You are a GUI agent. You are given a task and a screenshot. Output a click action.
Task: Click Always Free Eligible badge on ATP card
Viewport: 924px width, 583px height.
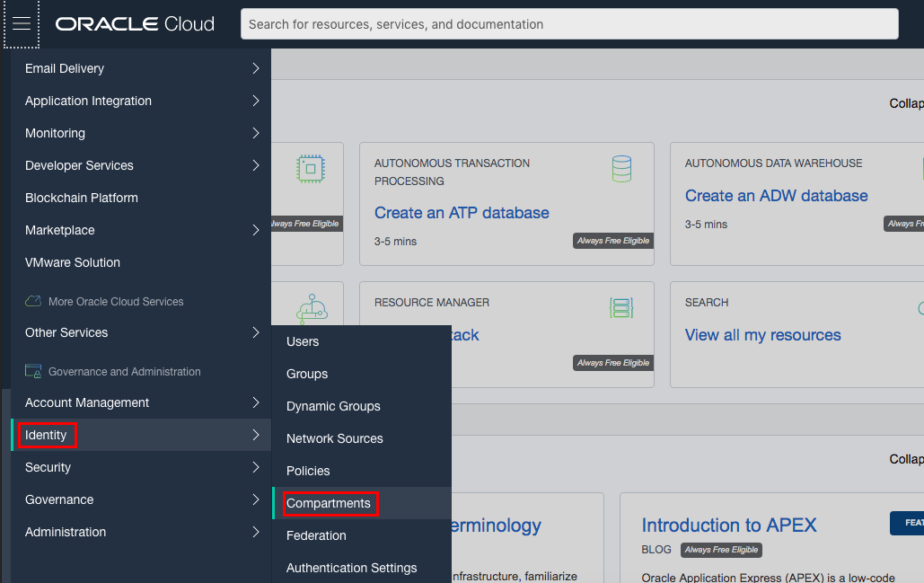pyautogui.click(x=612, y=241)
